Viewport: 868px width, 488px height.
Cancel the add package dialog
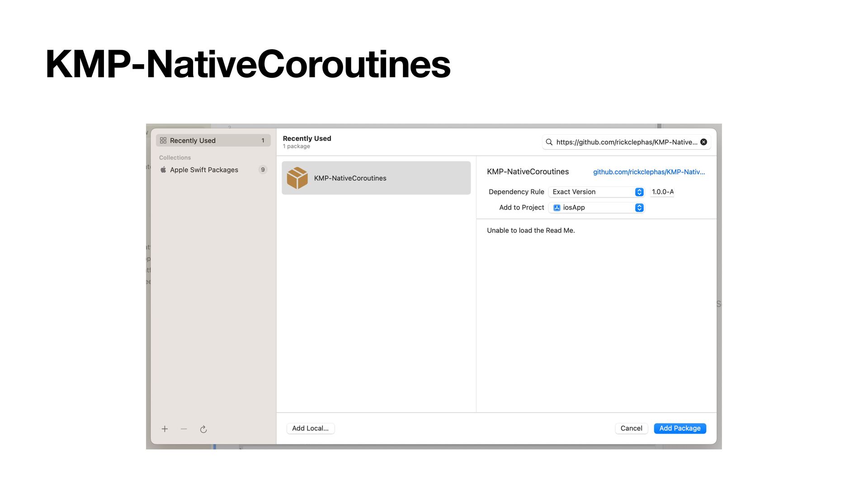coord(632,428)
